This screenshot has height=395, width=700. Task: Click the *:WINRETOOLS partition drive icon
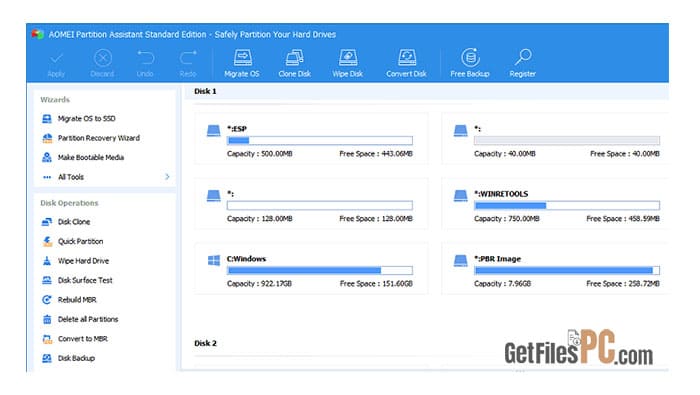pos(460,195)
